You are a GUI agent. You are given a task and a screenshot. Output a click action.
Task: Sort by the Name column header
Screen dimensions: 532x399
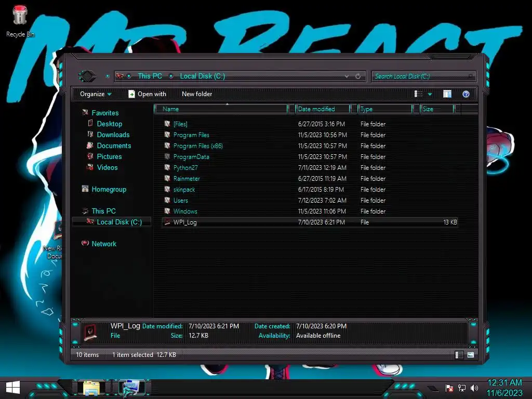[221, 109]
